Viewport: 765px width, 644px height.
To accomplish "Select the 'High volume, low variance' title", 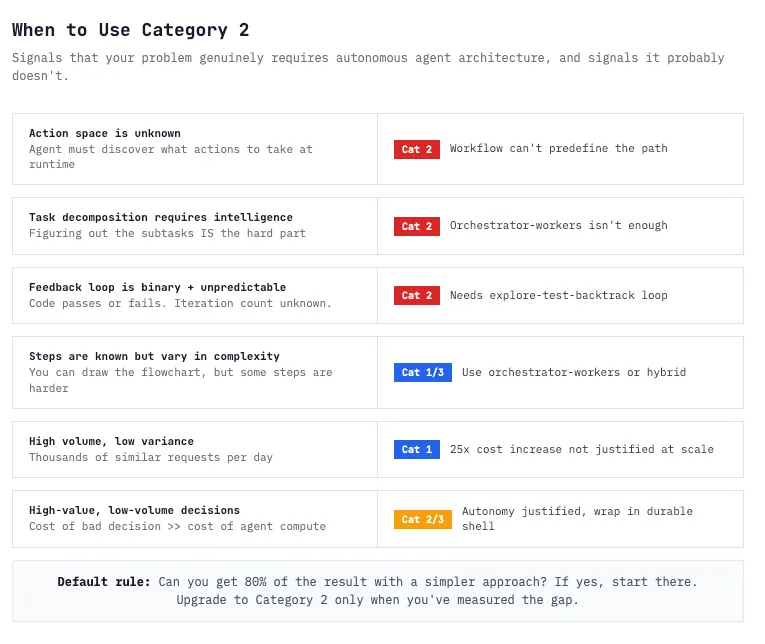I will tap(111, 442).
